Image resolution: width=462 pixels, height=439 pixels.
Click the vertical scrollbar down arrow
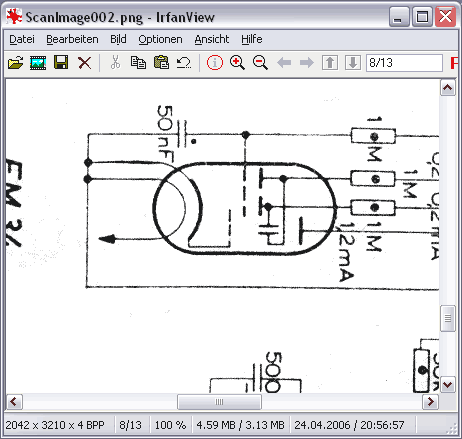click(x=448, y=385)
